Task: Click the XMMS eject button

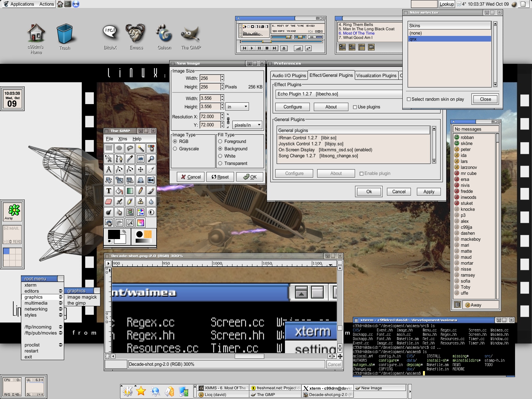Action: [284, 48]
